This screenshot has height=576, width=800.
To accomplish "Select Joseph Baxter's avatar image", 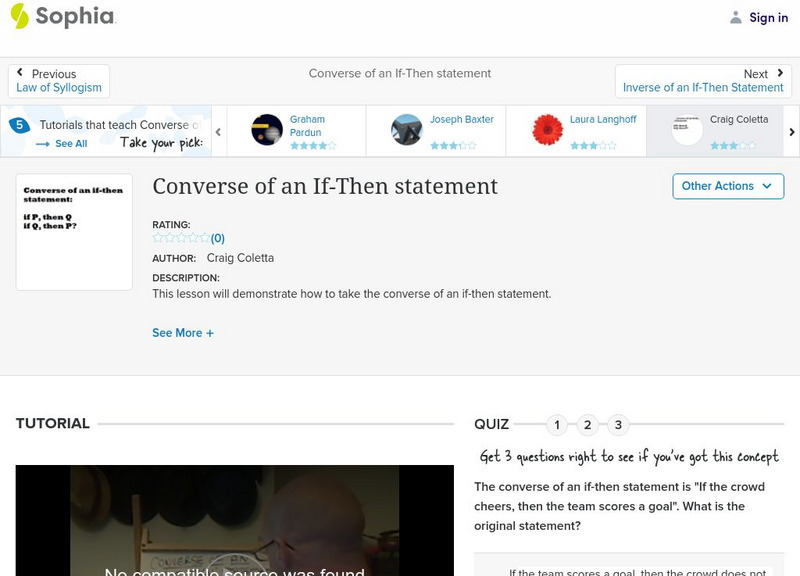I will click(x=407, y=130).
